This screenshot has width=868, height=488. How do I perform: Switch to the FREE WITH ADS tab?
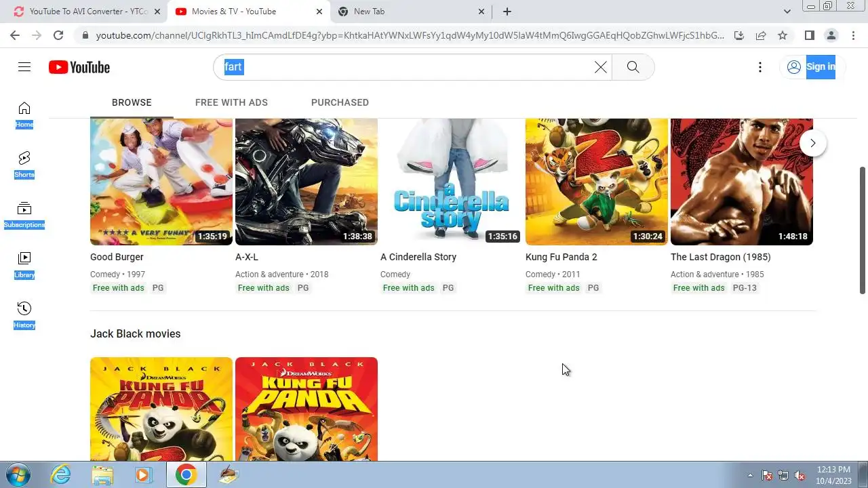pyautogui.click(x=231, y=102)
